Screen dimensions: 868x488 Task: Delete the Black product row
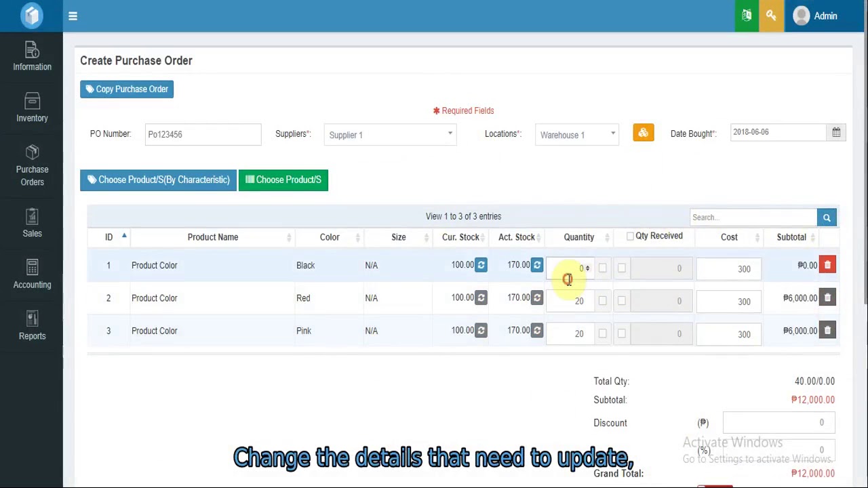point(827,265)
